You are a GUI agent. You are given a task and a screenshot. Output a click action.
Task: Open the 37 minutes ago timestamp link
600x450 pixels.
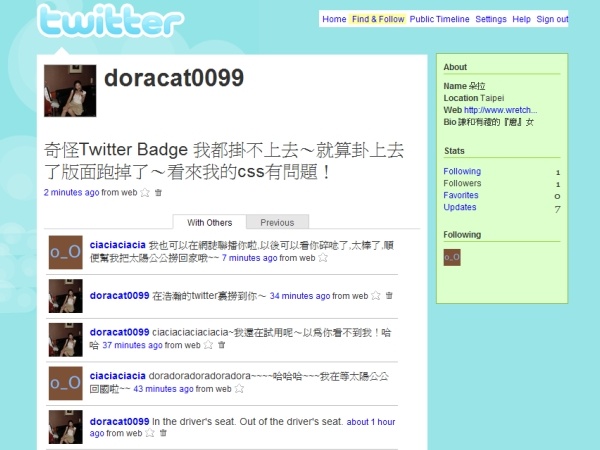coord(132,345)
